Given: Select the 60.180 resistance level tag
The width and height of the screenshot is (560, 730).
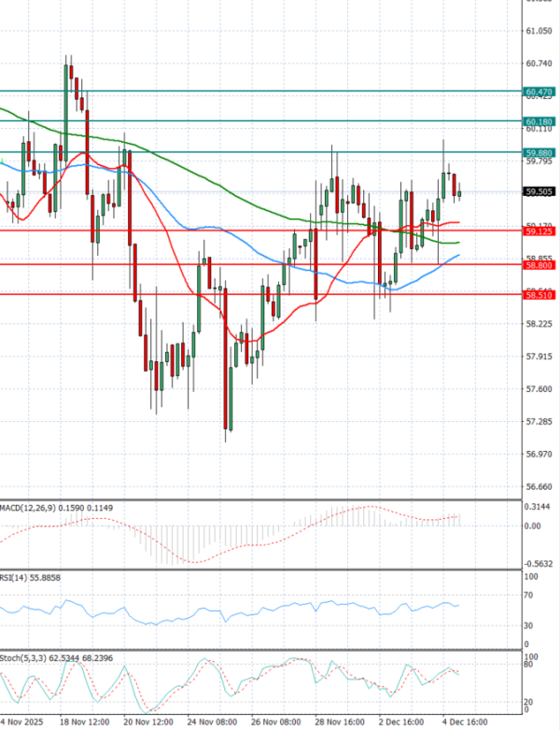Looking at the screenshot, I should [540, 121].
